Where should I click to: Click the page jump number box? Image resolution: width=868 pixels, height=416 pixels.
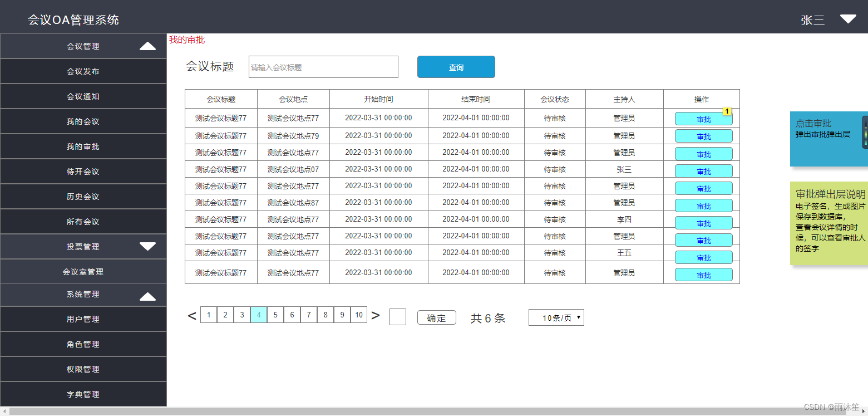[397, 317]
